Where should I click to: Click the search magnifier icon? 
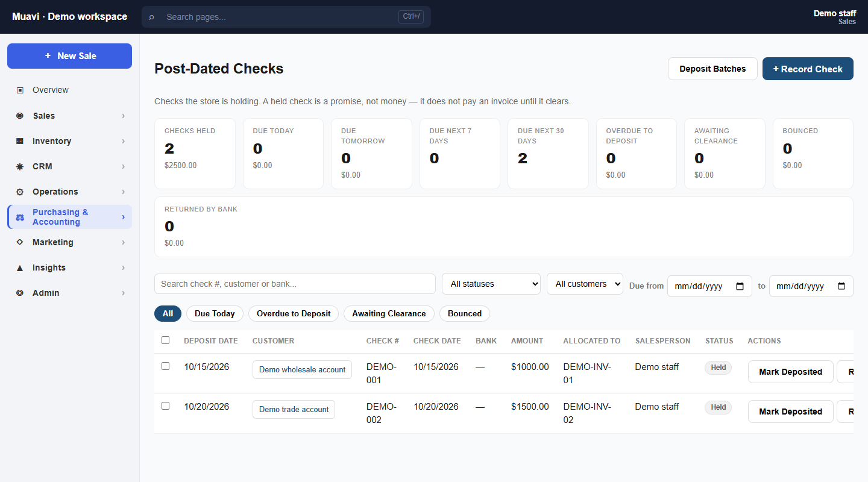(151, 17)
